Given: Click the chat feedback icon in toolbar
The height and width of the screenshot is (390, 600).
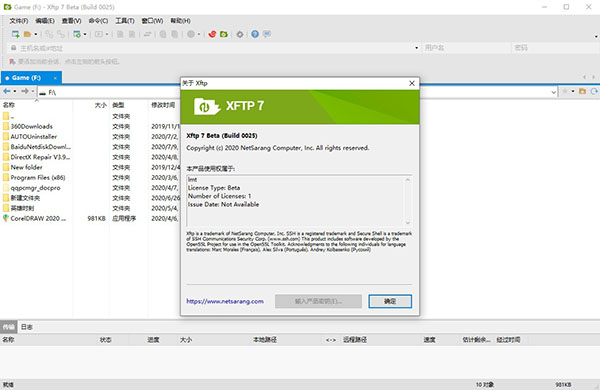Looking at the screenshot, I should [x=267, y=34].
